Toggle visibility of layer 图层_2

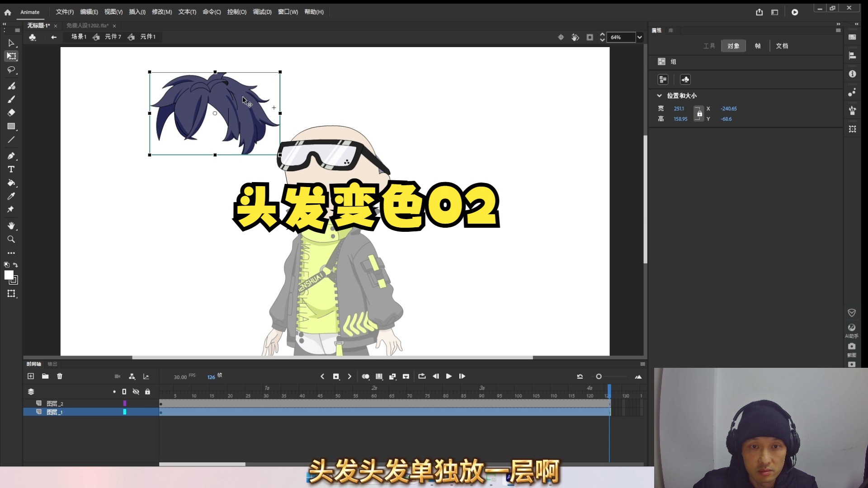pyautogui.click(x=137, y=404)
